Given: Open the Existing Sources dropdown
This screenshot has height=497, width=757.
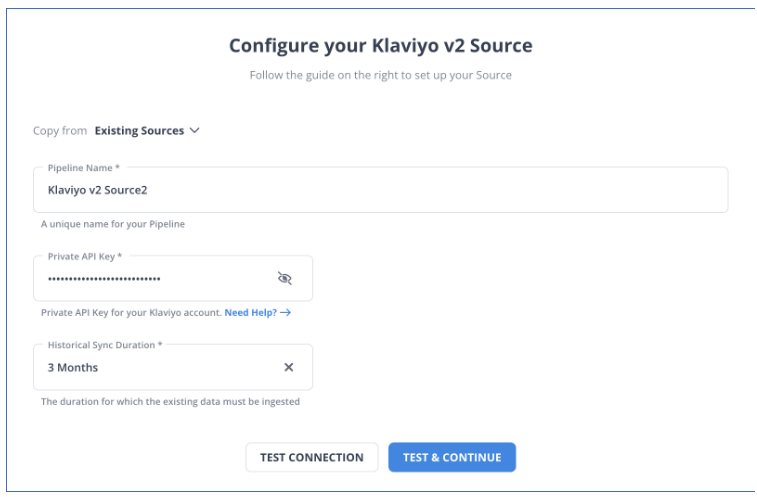Looking at the screenshot, I should (x=147, y=130).
